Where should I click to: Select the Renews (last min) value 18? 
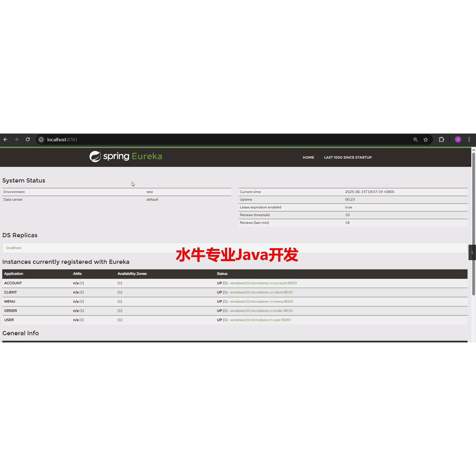[x=347, y=223]
